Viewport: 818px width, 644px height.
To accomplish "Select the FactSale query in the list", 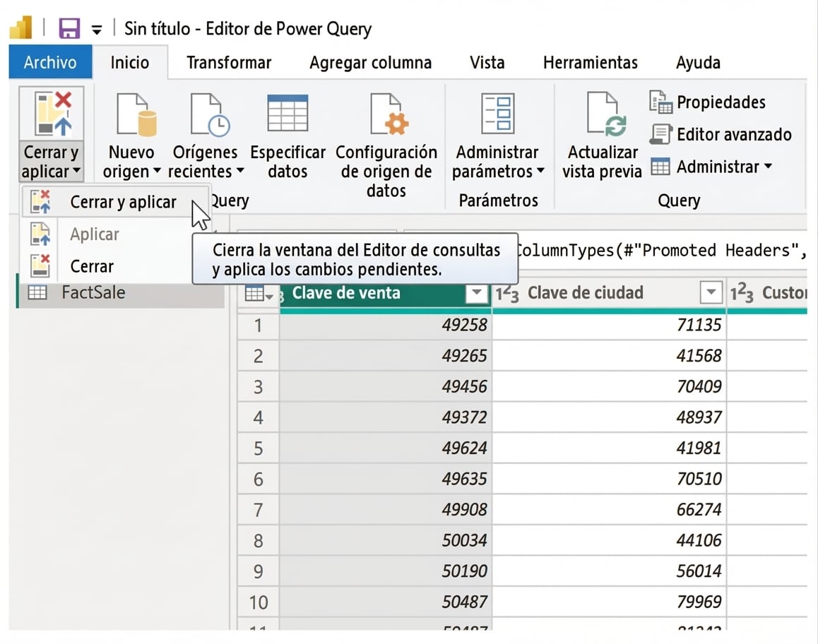I will 93,292.
